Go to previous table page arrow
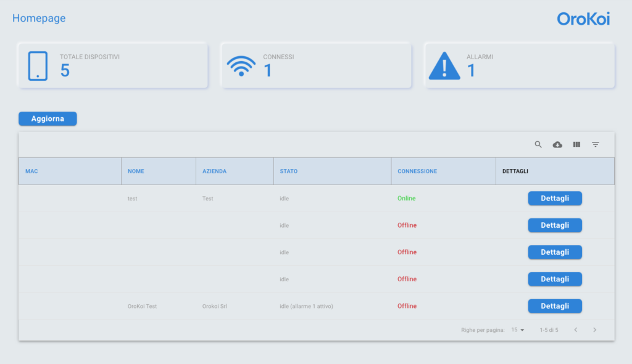 (576, 330)
